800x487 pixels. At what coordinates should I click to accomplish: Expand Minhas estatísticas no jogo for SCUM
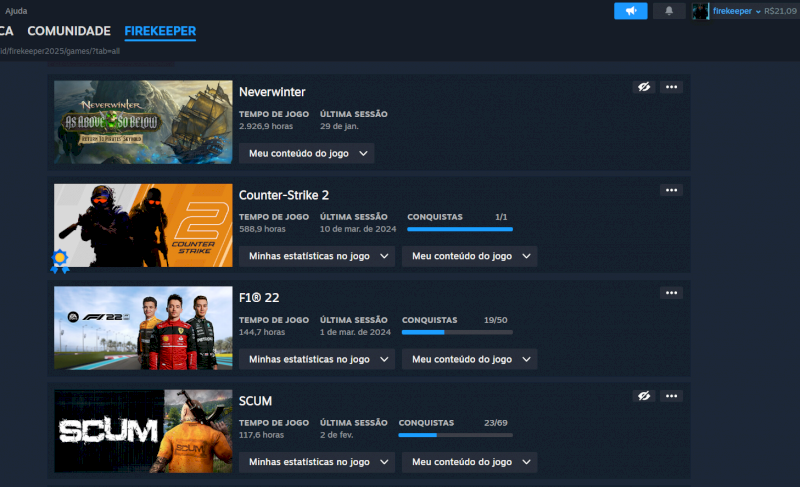pyautogui.click(x=317, y=462)
